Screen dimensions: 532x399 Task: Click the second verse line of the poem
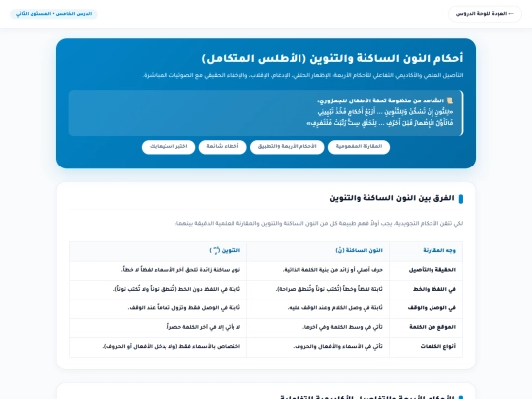coord(380,123)
